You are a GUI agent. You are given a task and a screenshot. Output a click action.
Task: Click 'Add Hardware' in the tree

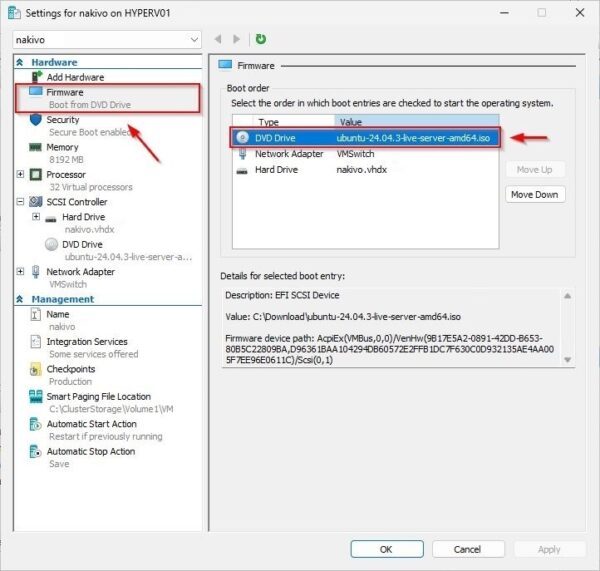point(75,77)
